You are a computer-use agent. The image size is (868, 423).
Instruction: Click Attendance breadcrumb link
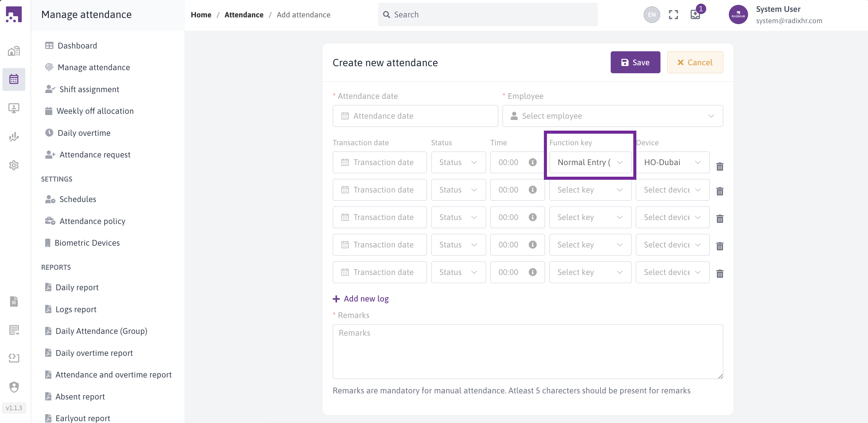point(244,14)
